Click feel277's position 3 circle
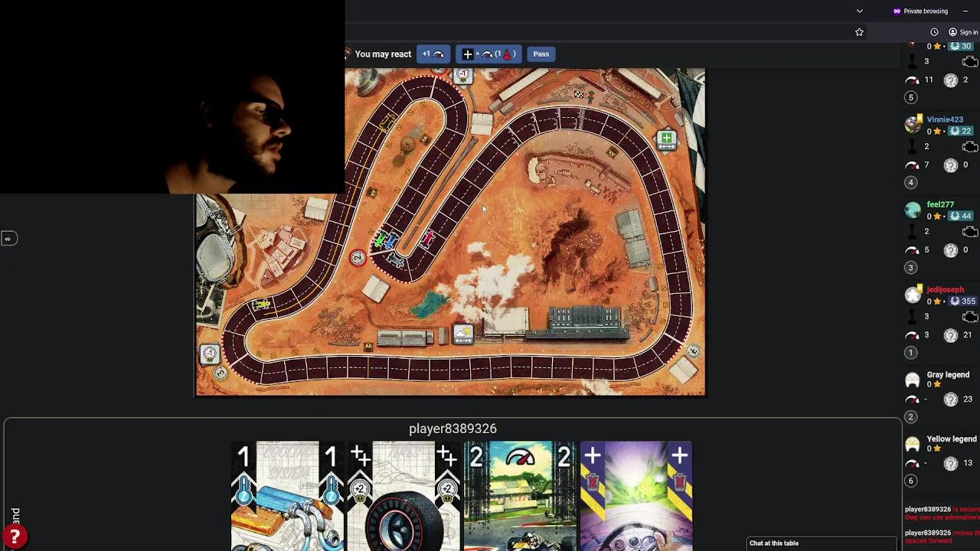Image resolution: width=980 pixels, height=551 pixels. pos(910,267)
